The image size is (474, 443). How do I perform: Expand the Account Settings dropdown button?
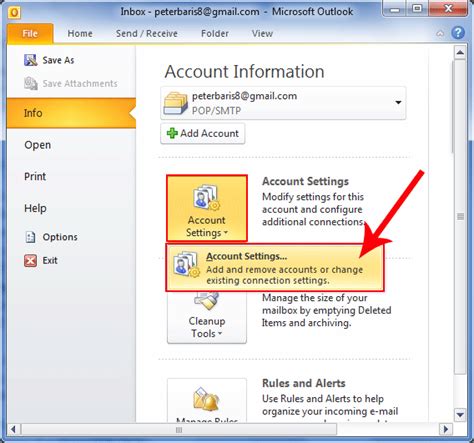[207, 208]
